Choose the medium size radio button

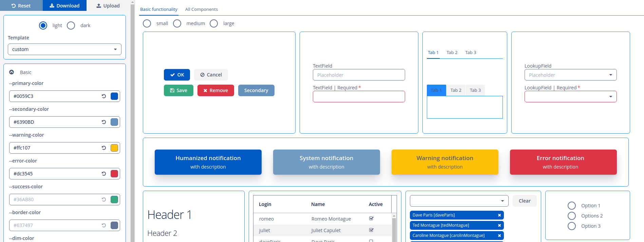(x=177, y=23)
